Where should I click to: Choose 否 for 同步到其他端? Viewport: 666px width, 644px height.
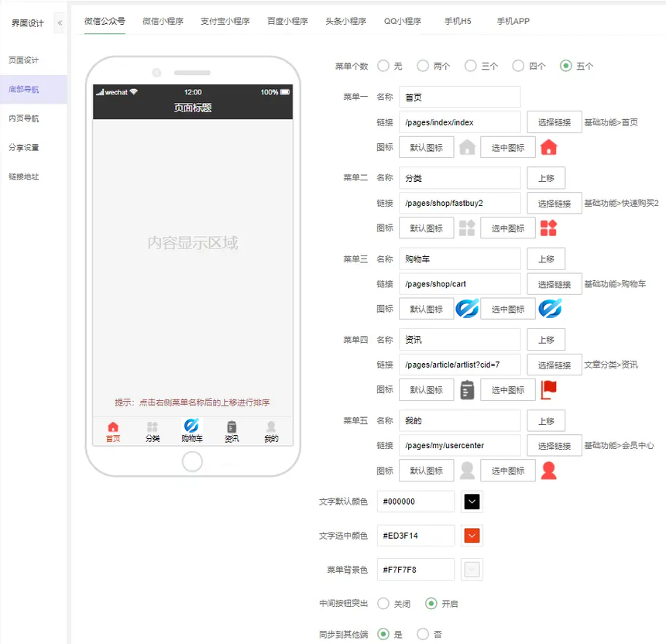(423, 634)
